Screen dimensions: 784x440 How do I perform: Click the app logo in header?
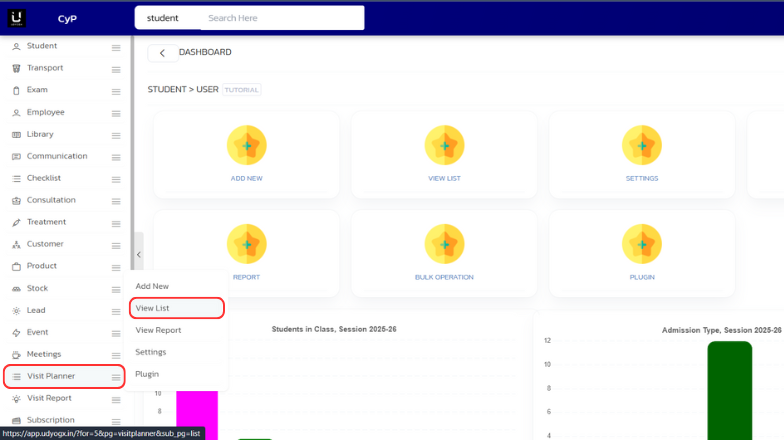[x=17, y=17]
